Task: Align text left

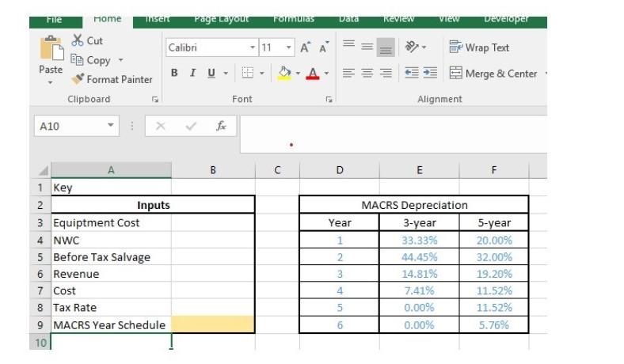Action: point(348,73)
